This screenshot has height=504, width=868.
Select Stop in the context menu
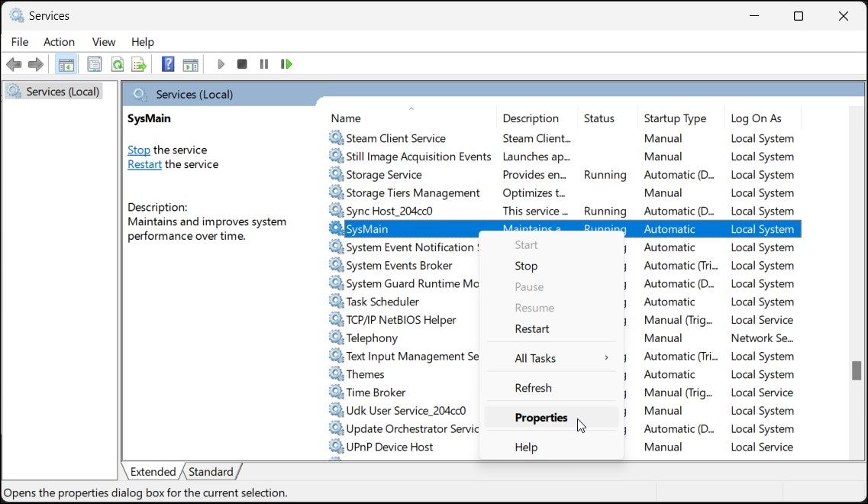[x=526, y=266]
